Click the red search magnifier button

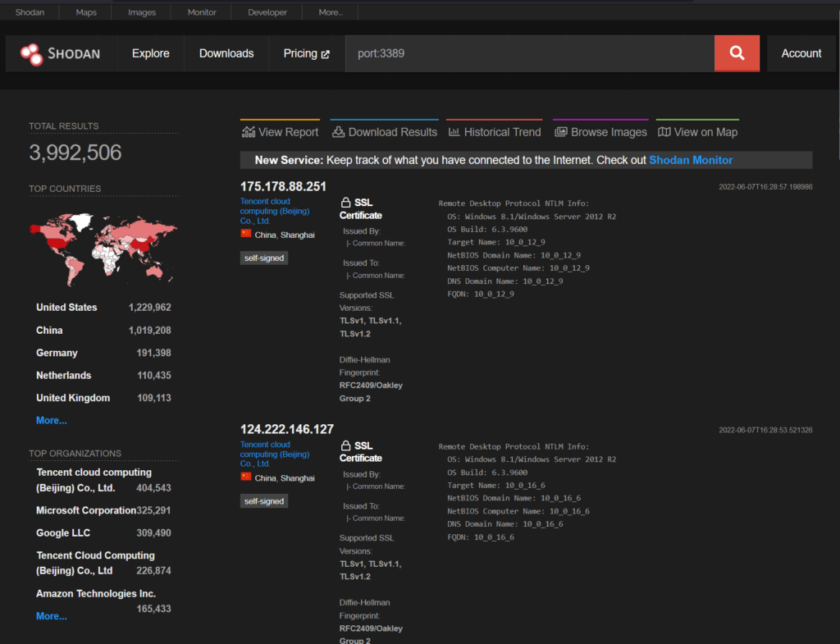click(737, 53)
